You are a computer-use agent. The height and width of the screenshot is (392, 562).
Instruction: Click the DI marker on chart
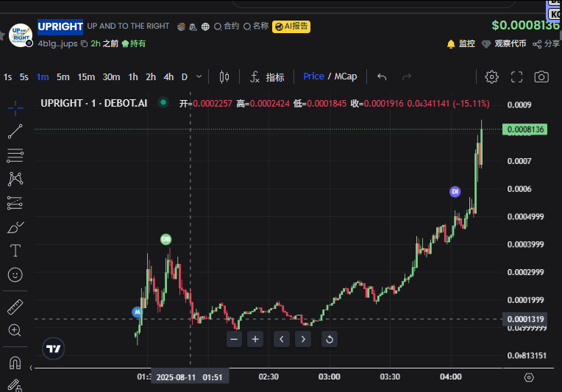pyautogui.click(x=455, y=191)
